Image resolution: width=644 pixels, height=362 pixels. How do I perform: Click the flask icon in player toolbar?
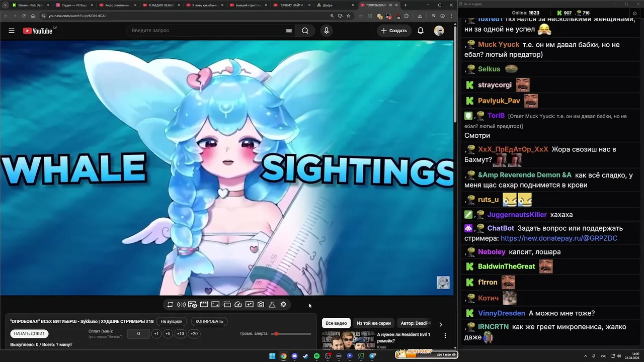272,305
